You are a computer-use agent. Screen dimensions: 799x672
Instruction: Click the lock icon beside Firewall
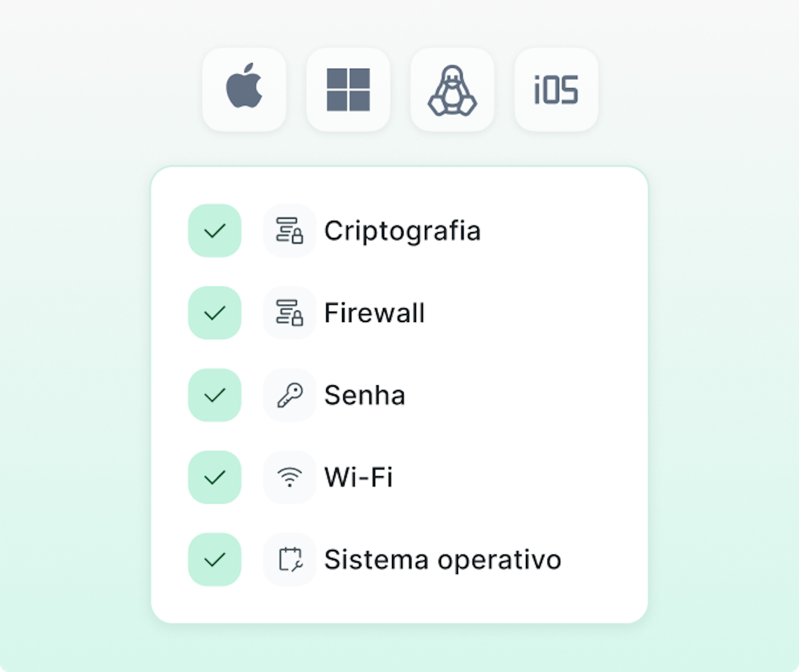point(290,313)
